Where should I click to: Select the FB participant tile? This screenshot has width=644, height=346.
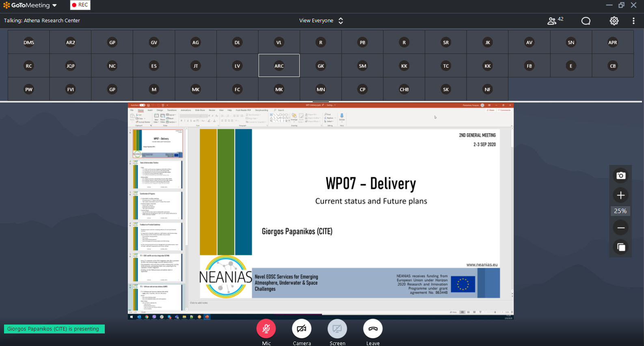pyautogui.click(x=529, y=66)
